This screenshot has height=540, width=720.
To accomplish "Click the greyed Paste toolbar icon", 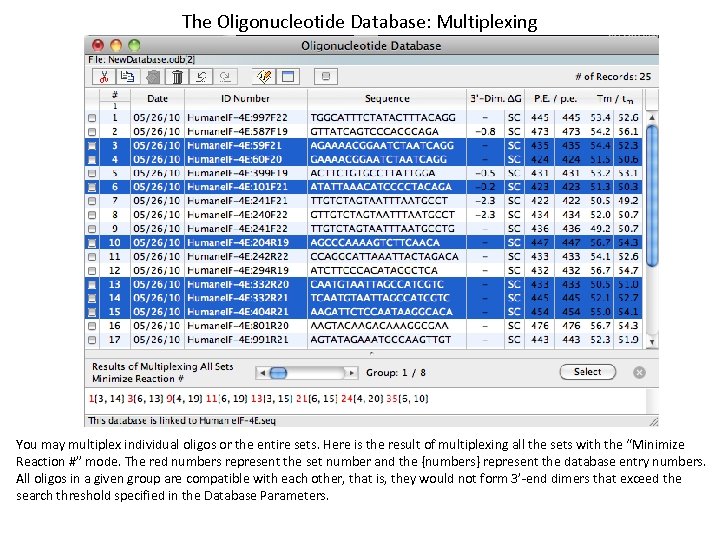I will click(x=153, y=77).
